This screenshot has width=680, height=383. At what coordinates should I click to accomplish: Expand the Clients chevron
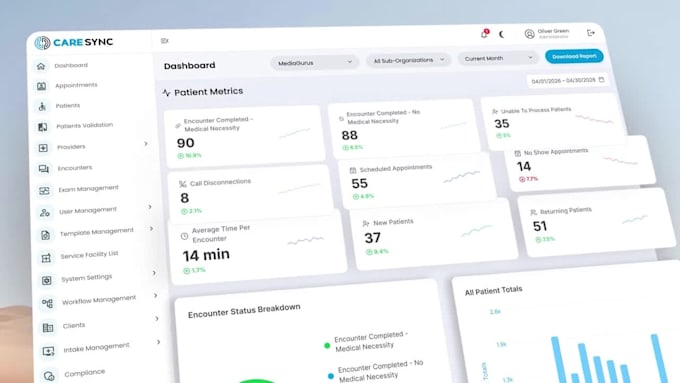click(x=157, y=319)
